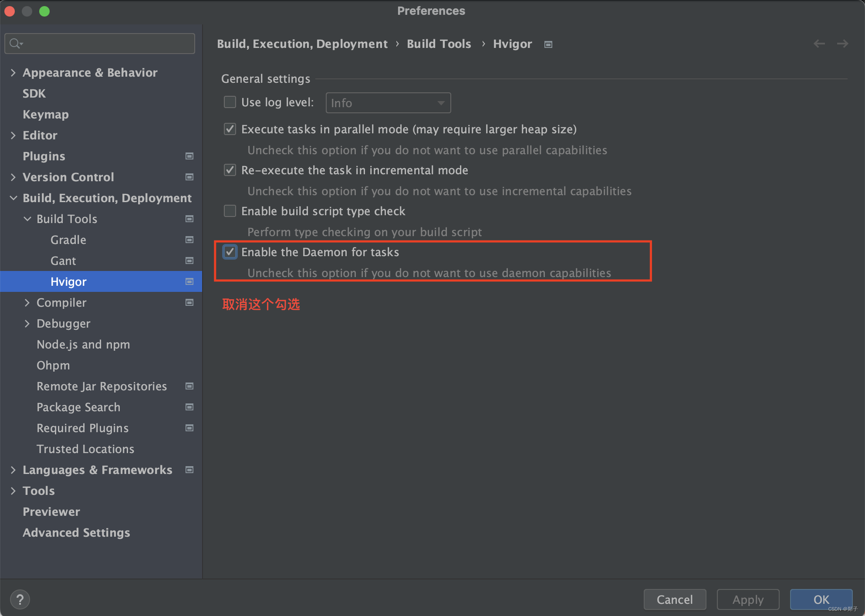This screenshot has height=616, width=865.
Task: Collapse the Build Tools tree node
Action: (x=27, y=219)
